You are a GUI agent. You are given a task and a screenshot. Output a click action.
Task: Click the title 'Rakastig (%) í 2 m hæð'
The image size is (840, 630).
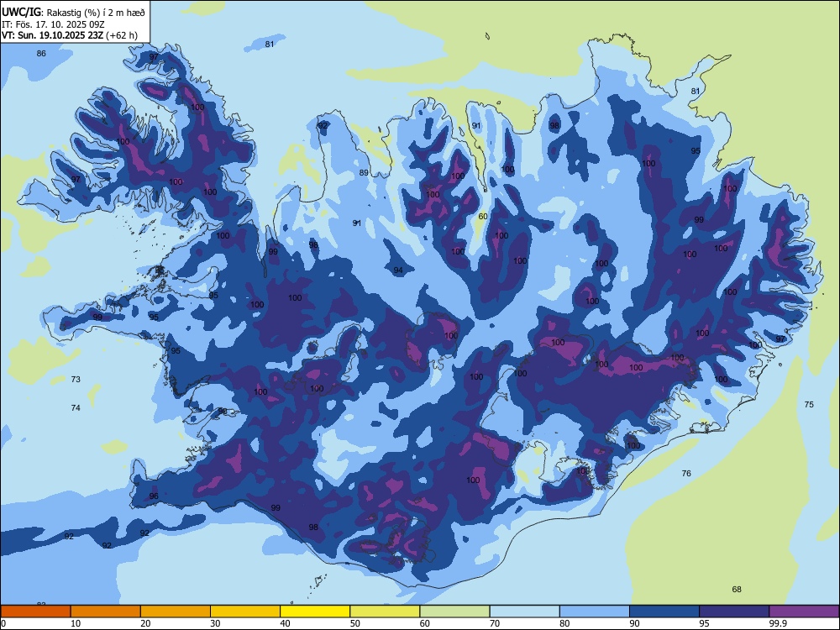pyautogui.click(x=96, y=13)
